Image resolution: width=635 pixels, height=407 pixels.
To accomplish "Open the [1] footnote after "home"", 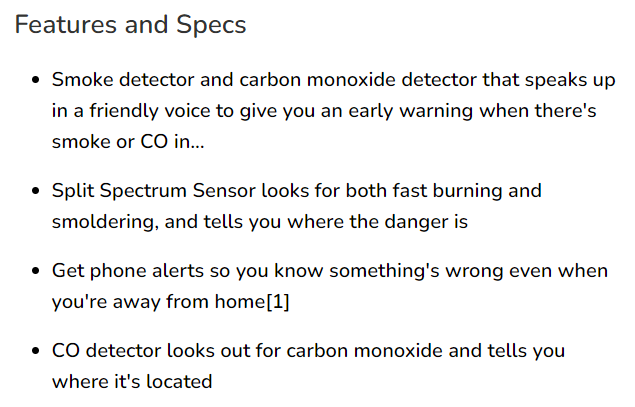I will click(x=277, y=302).
